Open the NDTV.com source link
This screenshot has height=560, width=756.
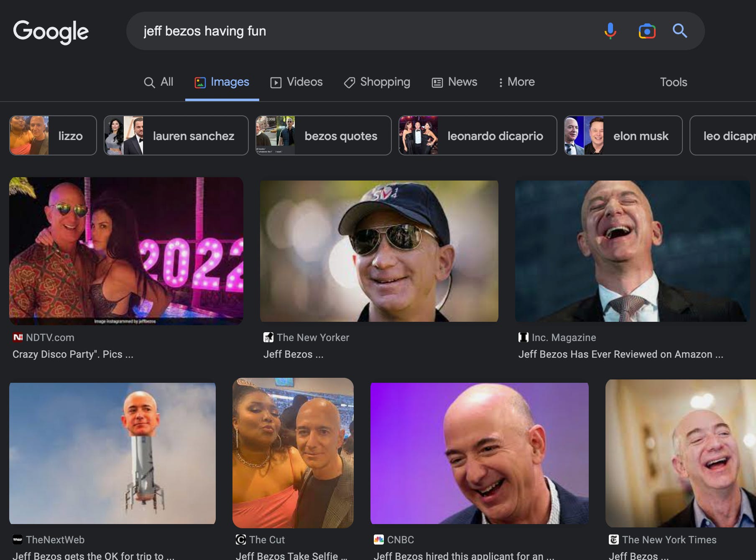tap(50, 337)
